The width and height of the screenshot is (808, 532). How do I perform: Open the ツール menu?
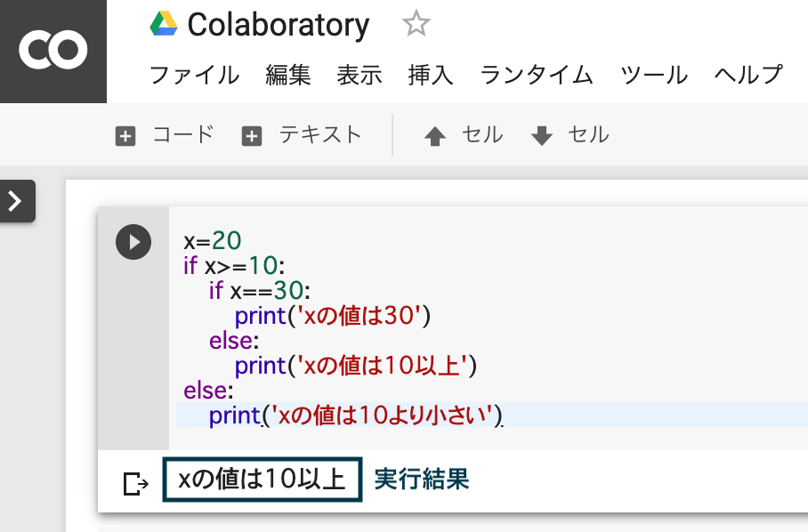click(x=654, y=75)
